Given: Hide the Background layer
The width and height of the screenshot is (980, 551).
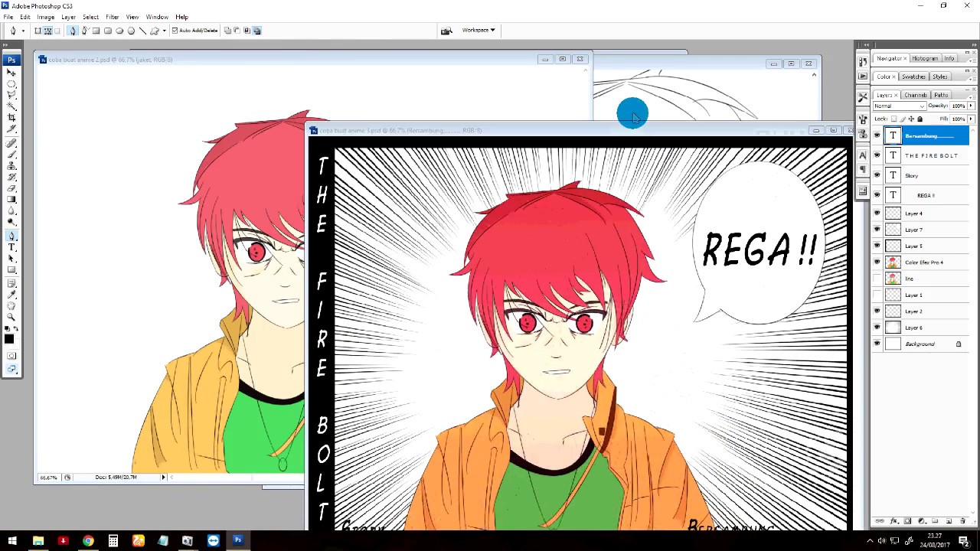Looking at the screenshot, I should tap(877, 344).
